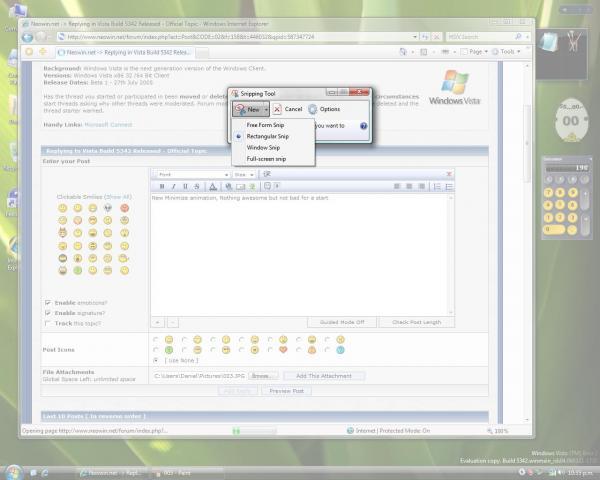
Task: Click Check Post Length button
Action: (x=416, y=322)
